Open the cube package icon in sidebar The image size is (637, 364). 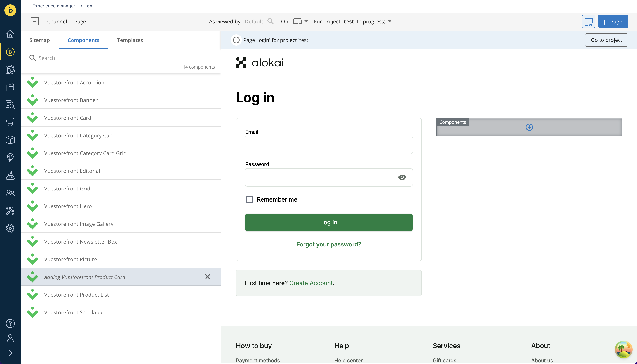click(10, 140)
